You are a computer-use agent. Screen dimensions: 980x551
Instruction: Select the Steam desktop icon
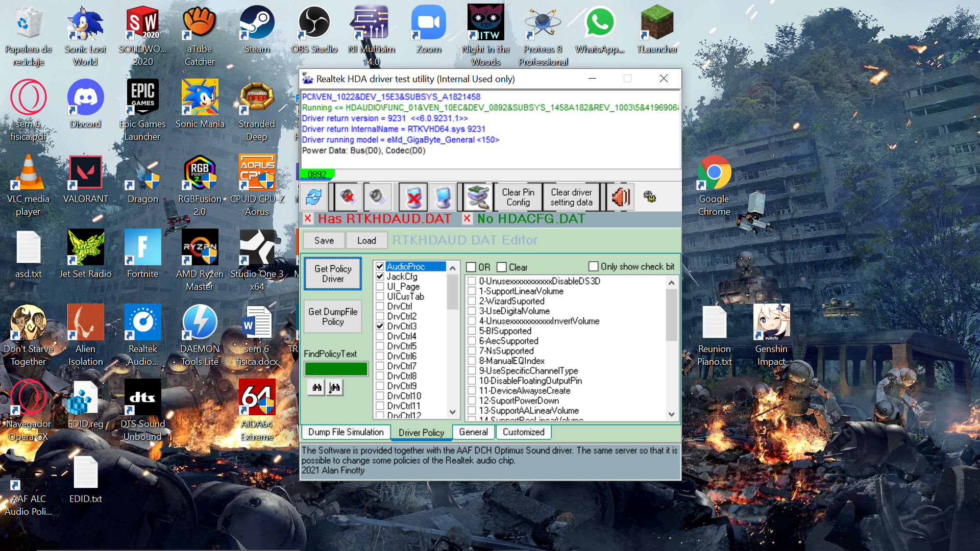click(x=257, y=30)
